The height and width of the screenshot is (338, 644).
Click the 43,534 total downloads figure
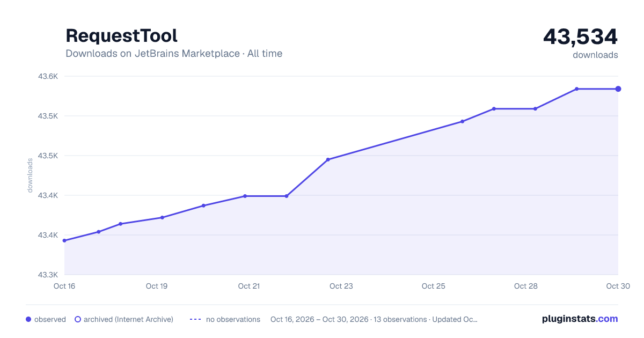point(581,36)
